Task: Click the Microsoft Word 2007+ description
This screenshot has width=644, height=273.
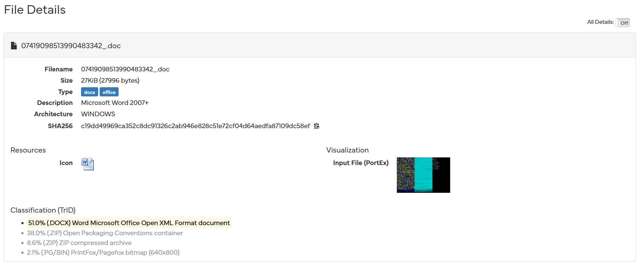Action: [x=115, y=103]
